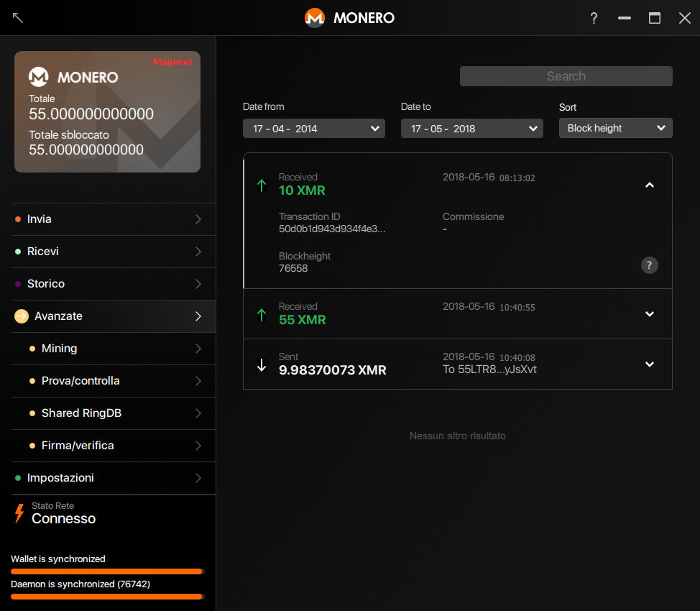Click the chevron next to Storico
700x611 pixels.
click(x=198, y=284)
